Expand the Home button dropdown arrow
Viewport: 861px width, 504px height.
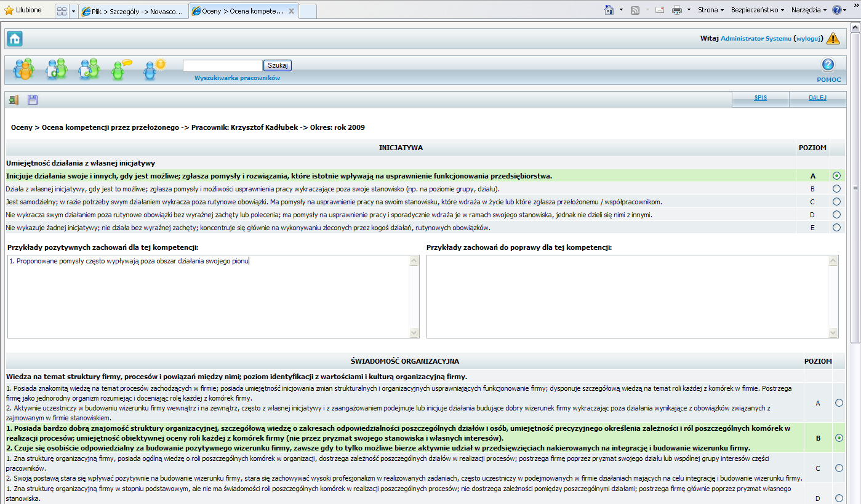621,10
